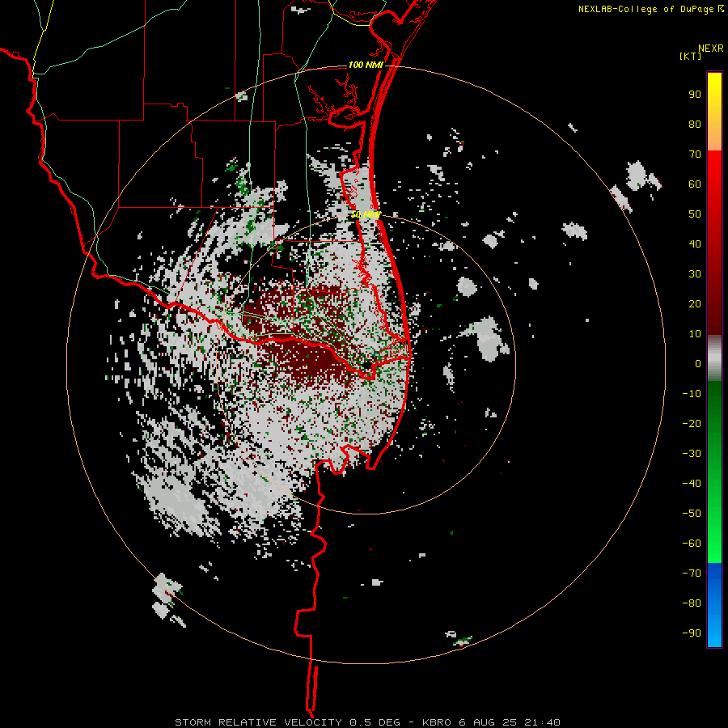
Task: Click the legend value 70
Action: click(x=695, y=154)
